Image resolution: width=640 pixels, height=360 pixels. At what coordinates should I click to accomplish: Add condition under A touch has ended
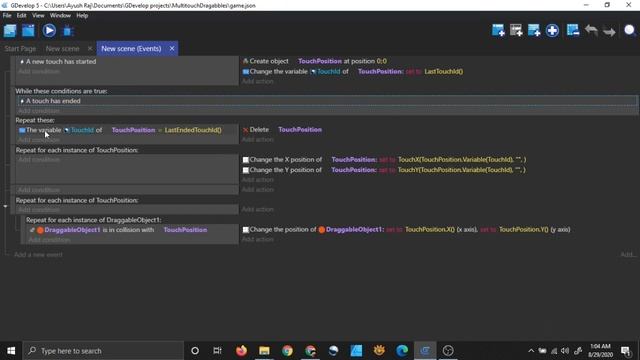click(39, 111)
